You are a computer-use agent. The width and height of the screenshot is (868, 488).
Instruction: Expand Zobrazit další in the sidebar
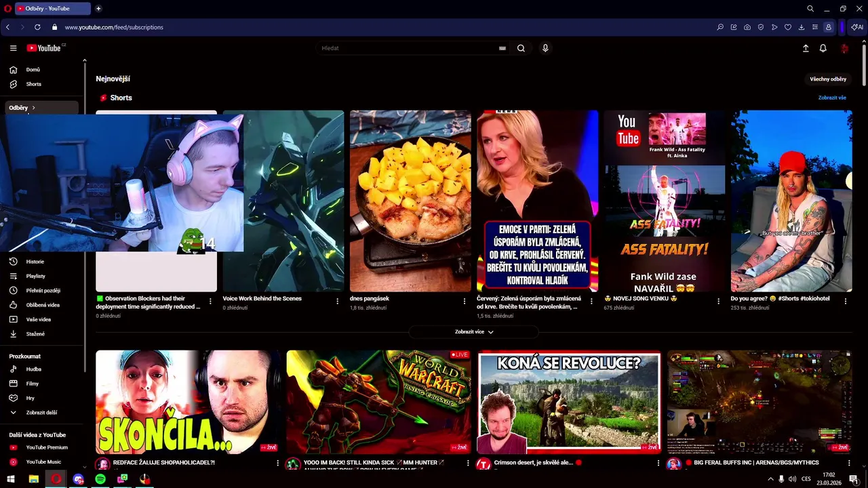pos(42,413)
